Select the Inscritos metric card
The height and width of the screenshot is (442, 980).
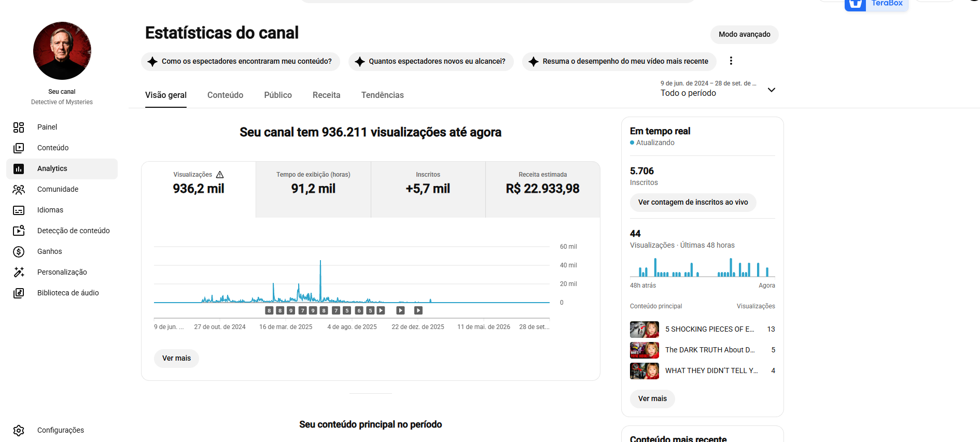coord(428,189)
